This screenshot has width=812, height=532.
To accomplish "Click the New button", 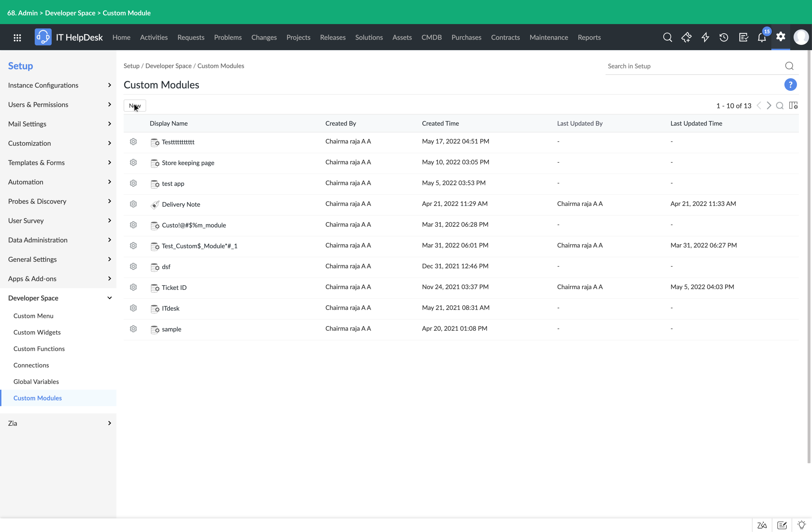I will click(135, 106).
